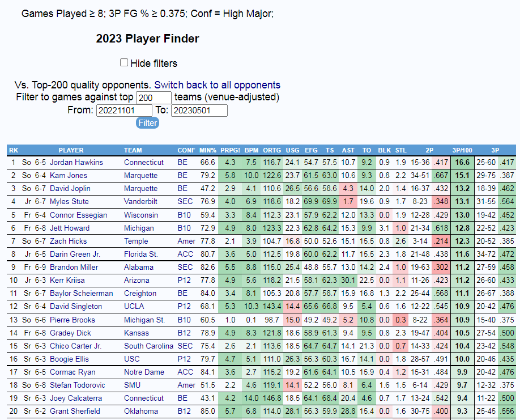Screen dimensions: 520x420
Task: Open the Vanderbilt team link
Action: pyautogui.click(x=141, y=201)
